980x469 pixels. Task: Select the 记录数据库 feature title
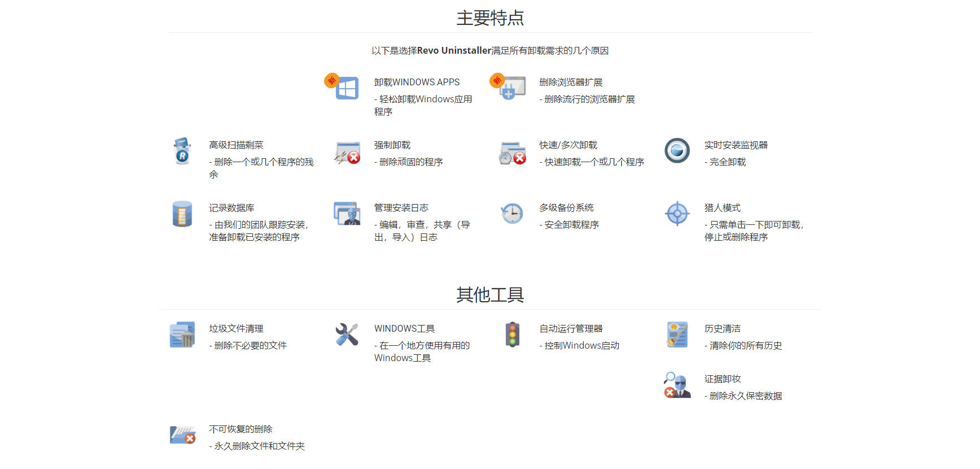click(x=231, y=208)
